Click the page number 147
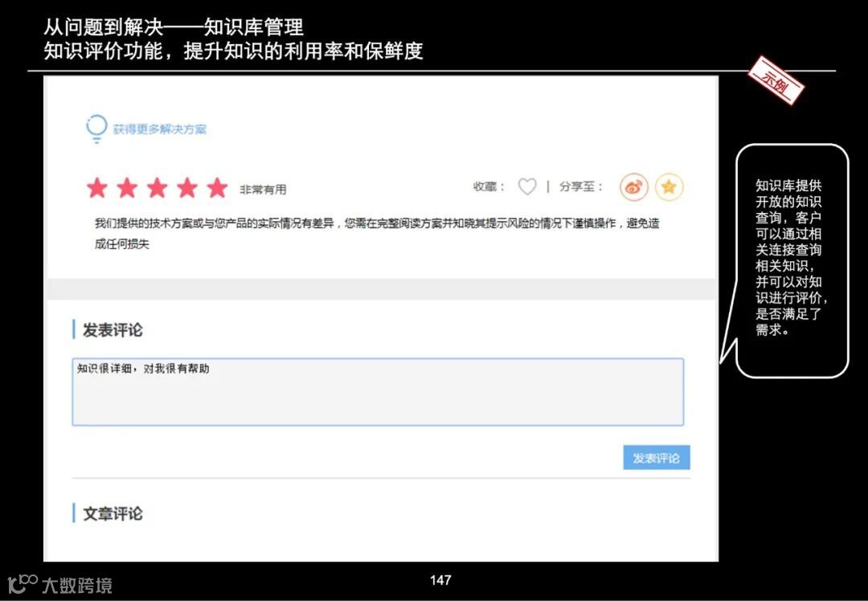 pyautogui.click(x=440, y=580)
